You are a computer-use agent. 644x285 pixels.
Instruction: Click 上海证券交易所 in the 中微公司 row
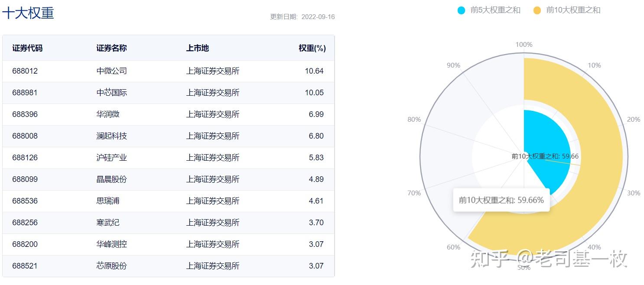click(213, 71)
